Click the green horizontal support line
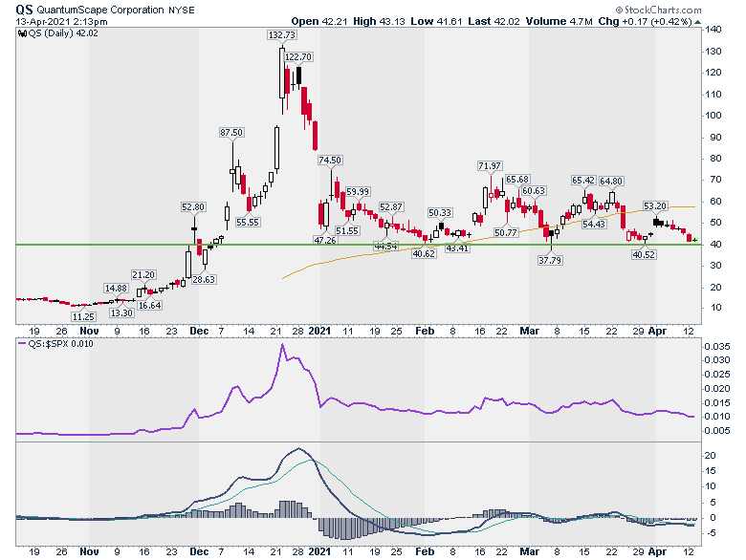The width and height of the screenshot is (746, 560). pos(359,245)
